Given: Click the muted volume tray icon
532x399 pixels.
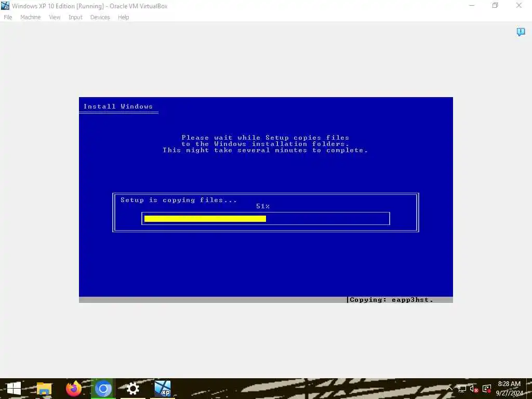Looking at the screenshot, I should coord(474,389).
